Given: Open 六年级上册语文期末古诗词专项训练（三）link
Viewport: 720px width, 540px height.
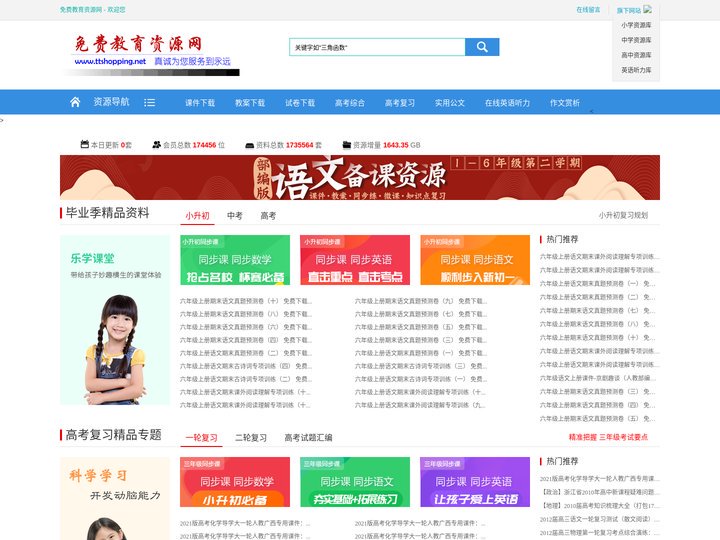Looking at the screenshot, I should [421, 366].
